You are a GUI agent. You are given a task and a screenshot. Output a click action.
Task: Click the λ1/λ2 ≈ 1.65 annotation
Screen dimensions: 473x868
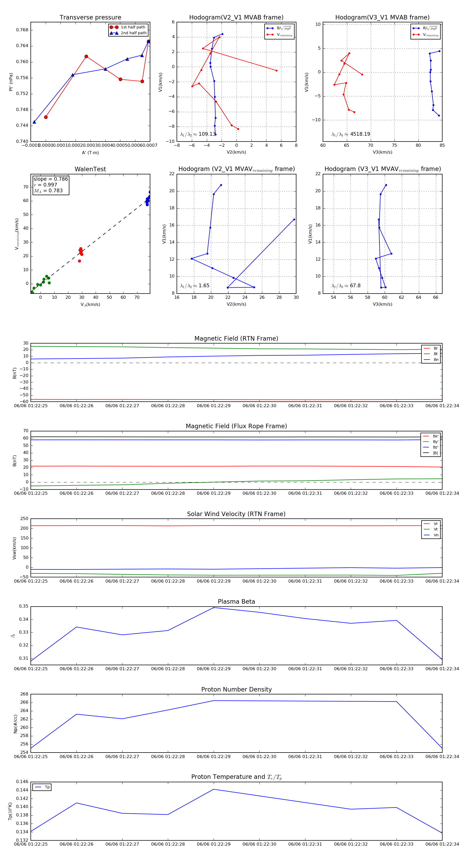click(x=194, y=286)
